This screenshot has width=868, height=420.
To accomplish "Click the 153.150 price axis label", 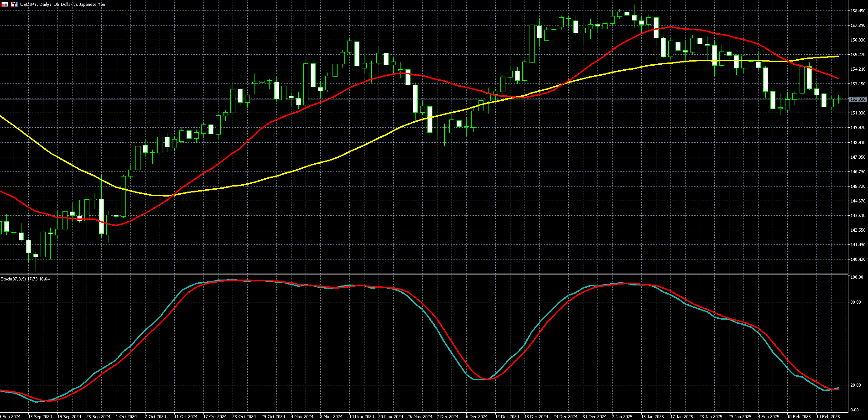I will tap(858, 84).
